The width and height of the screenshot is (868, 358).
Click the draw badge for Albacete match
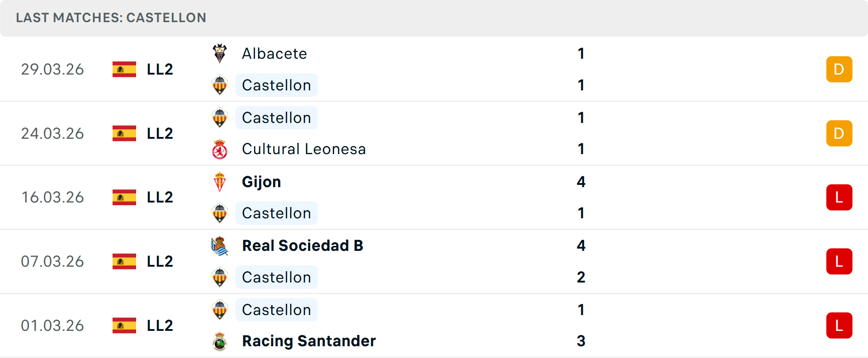pos(839,69)
